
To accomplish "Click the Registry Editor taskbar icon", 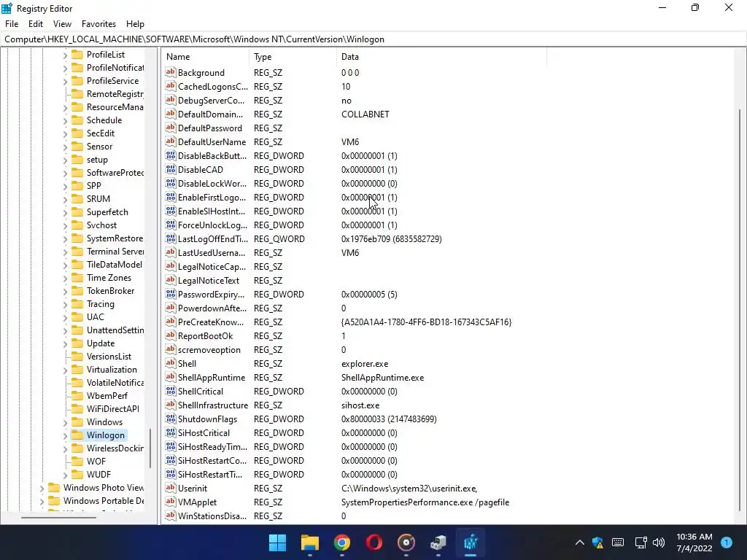I will pyautogui.click(x=471, y=542).
